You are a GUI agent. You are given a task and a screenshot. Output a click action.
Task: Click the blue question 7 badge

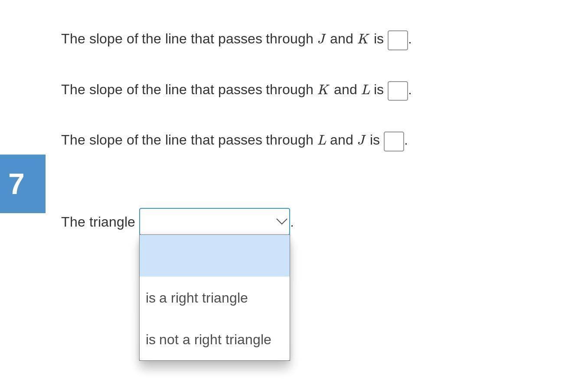23,184
